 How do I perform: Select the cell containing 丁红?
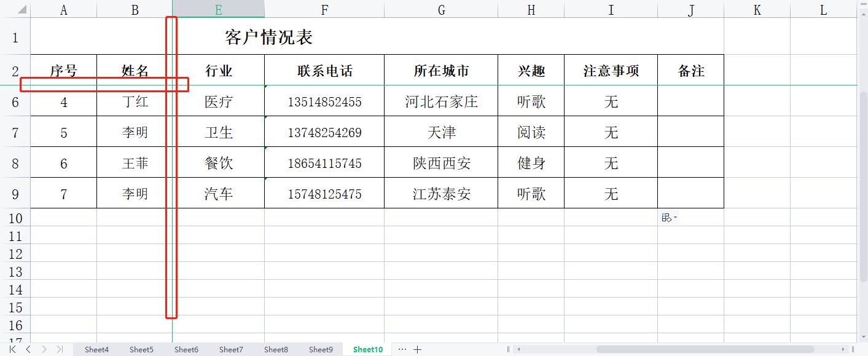coord(134,101)
